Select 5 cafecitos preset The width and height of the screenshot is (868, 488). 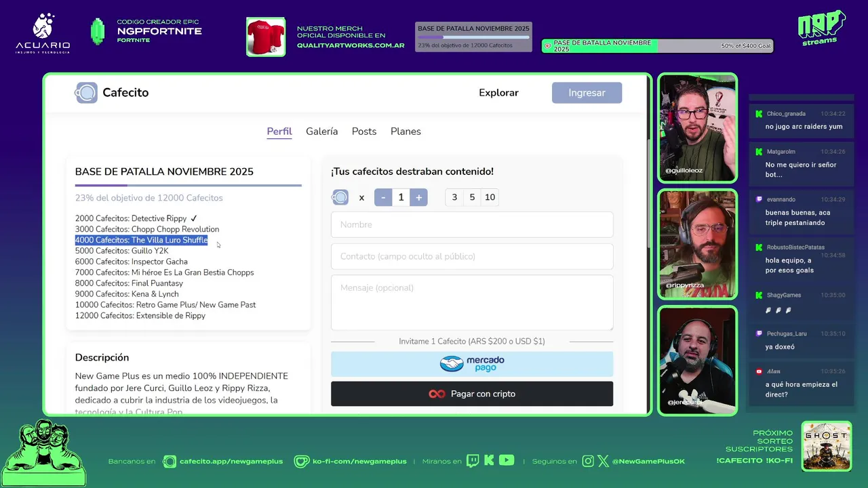(472, 197)
